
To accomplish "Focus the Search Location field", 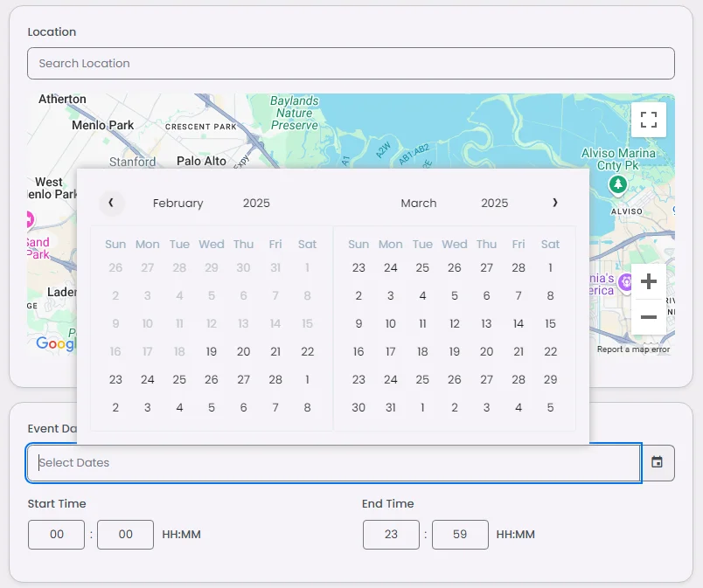I will pyautogui.click(x=351, y=63).
